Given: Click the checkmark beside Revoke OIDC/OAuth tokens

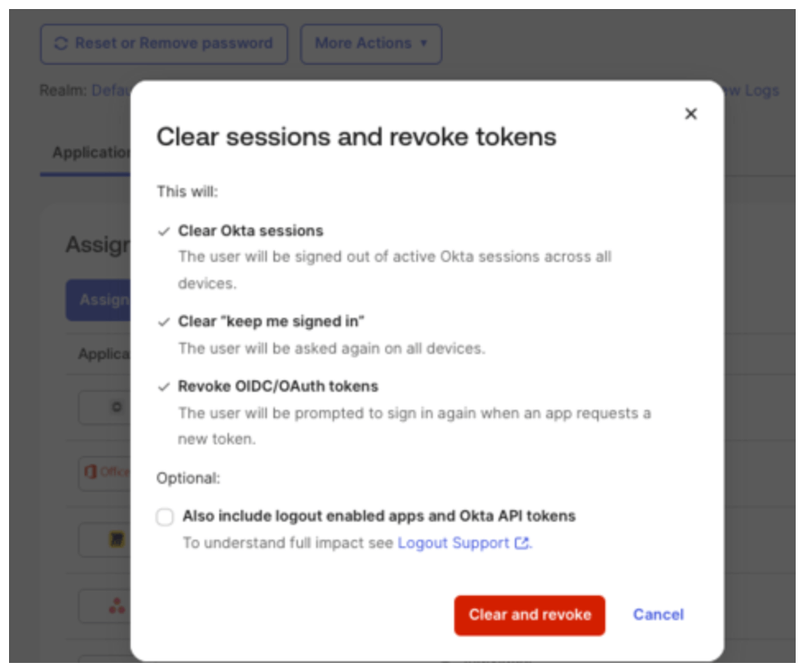Looking at the screenshot, I should tap(164, 385).
